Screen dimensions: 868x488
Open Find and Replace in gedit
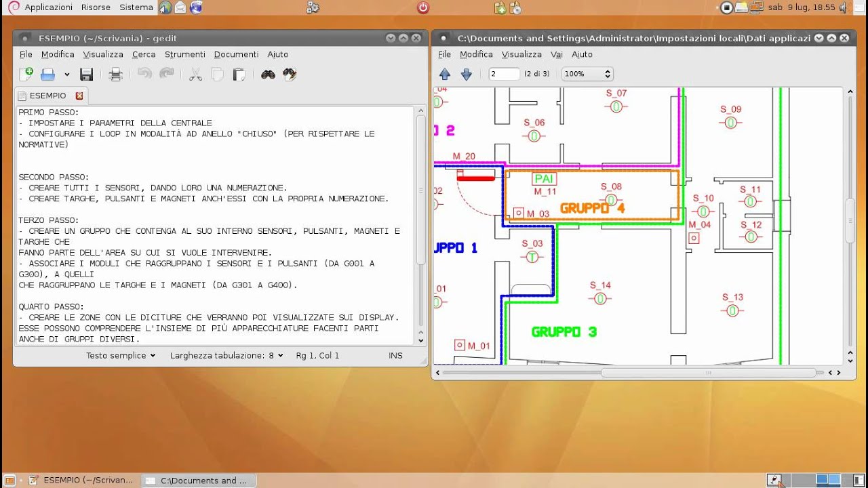290,74
